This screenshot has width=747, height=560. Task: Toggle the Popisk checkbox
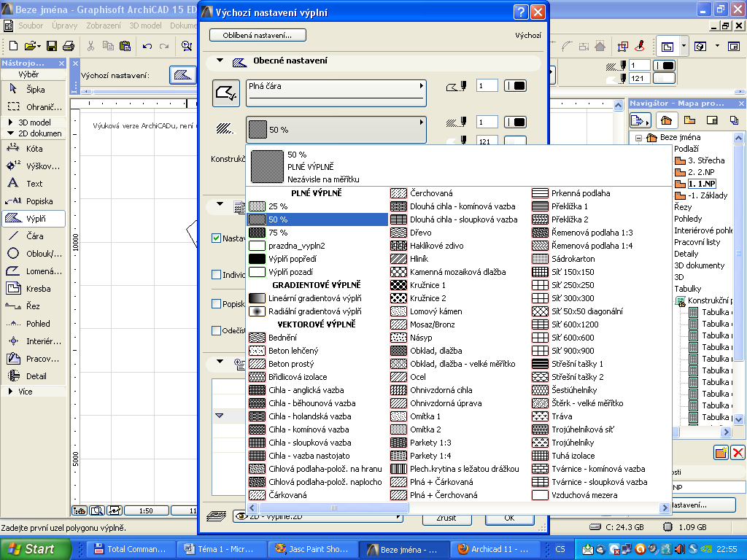[216, 304]
